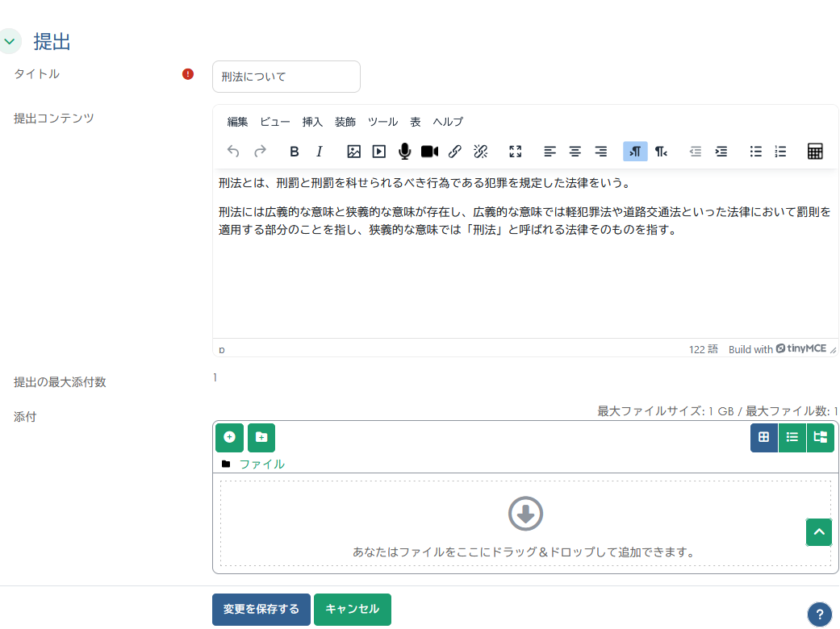Viewport: 840px width, 629px height.
Task: Select the record audio microphone icon
Action: [x=403, y=151]
